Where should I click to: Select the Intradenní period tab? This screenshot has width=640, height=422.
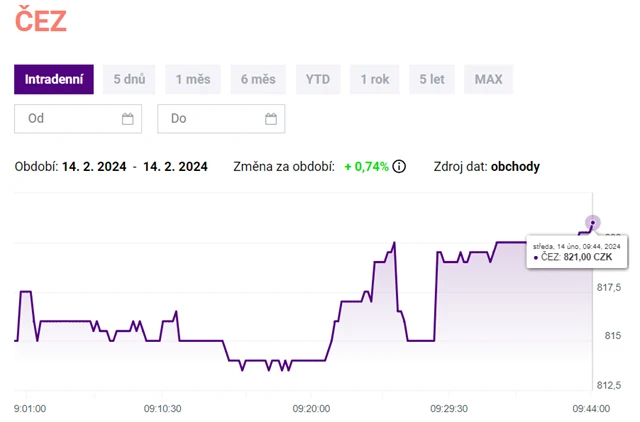(x=54, y=79)
